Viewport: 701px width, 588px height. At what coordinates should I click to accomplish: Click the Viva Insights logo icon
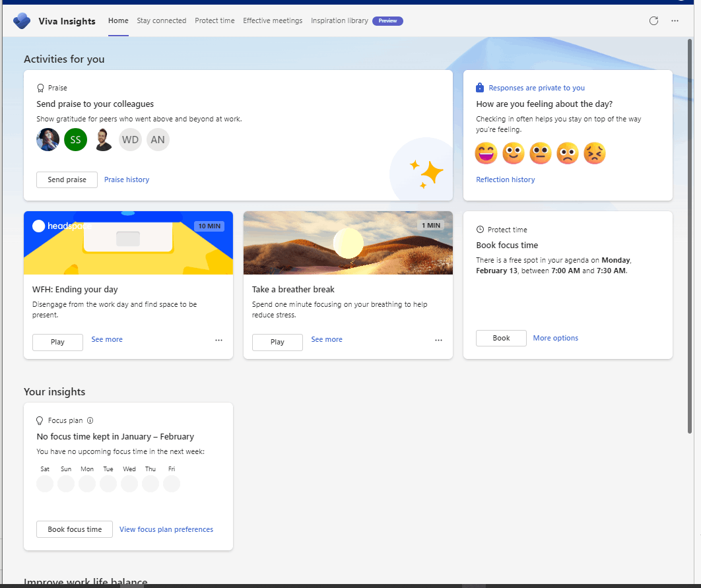pyautogui.click(x=22, y=21)
